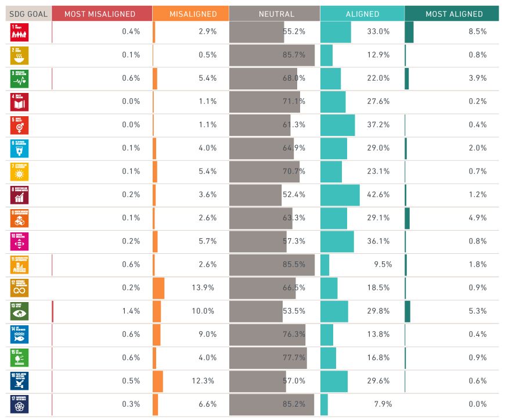Select the SDG 8 Decent Work icon
This screenshot has height=420, width=505.
tap(19, 195)
